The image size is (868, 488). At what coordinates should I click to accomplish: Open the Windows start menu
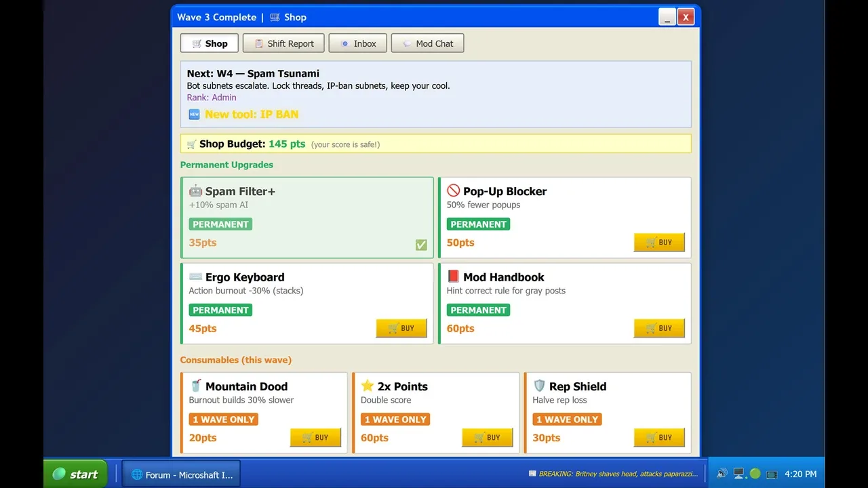tap(75, 474)
